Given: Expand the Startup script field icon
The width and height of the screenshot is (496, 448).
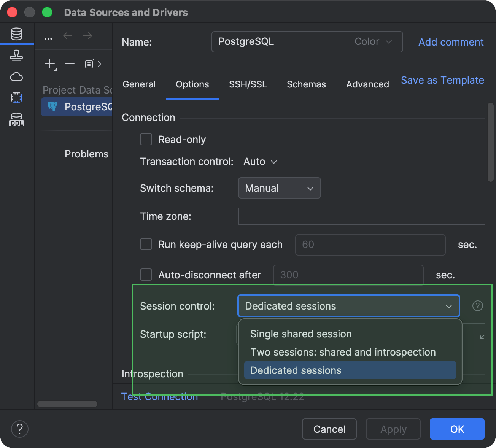Looking at the screenshot, I should 482,337.
